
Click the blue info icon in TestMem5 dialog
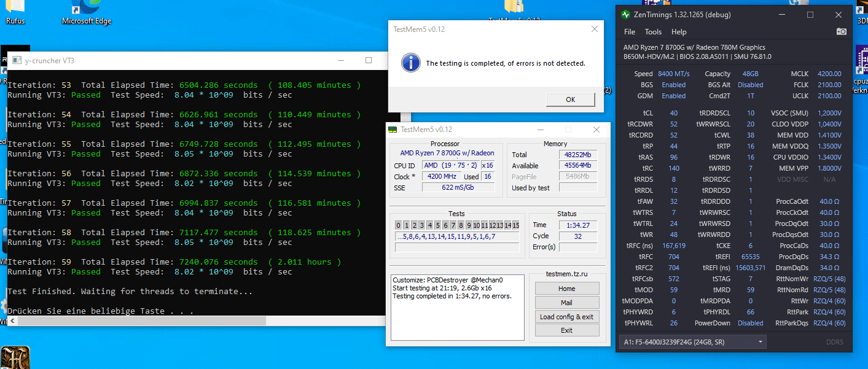pyautogui.click(x=410, y=63)
